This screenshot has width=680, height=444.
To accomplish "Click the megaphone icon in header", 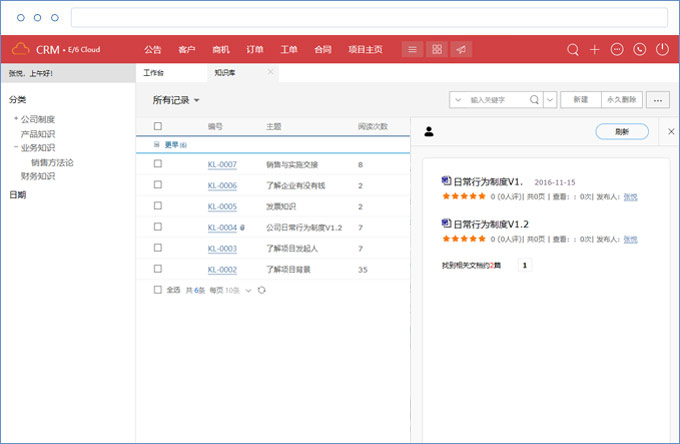I will point(460,49).
